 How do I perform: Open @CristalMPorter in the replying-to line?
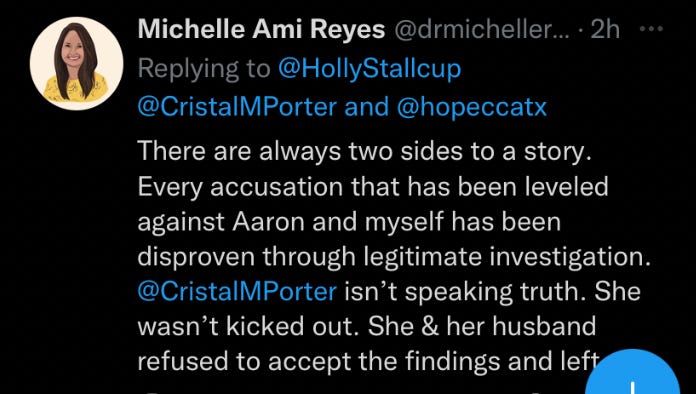point(237,107)
